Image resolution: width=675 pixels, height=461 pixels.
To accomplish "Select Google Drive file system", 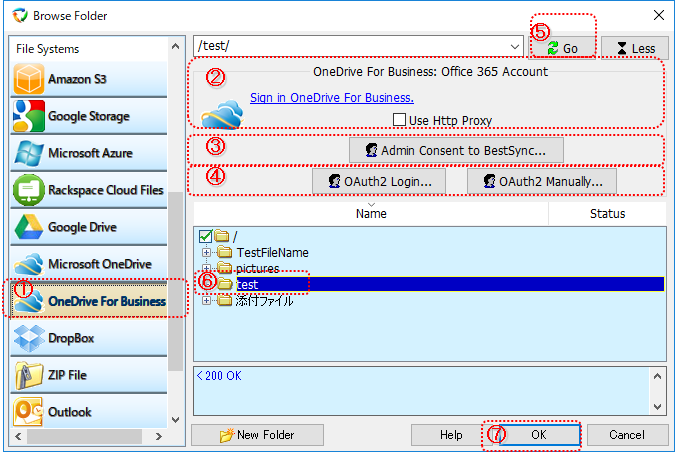I will tap(89, 227).
